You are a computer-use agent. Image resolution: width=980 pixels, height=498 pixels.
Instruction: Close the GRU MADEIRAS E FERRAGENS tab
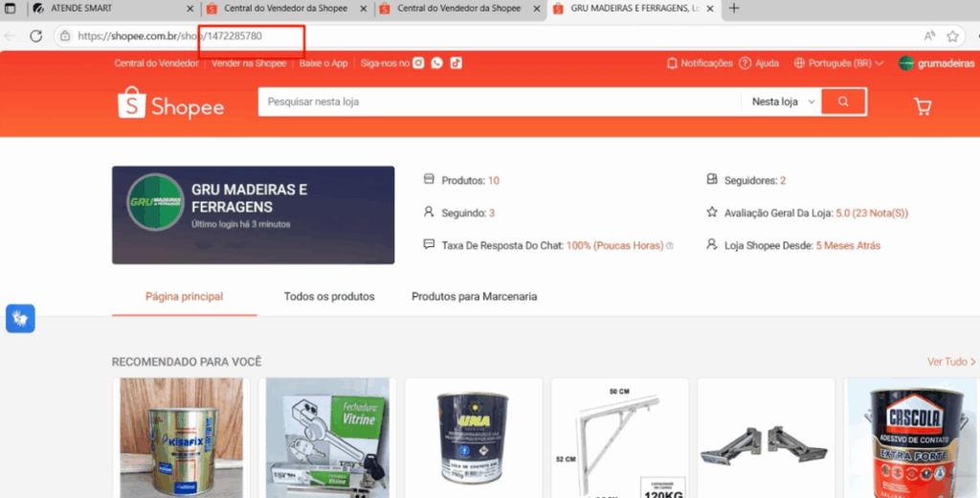pos(709,9)
